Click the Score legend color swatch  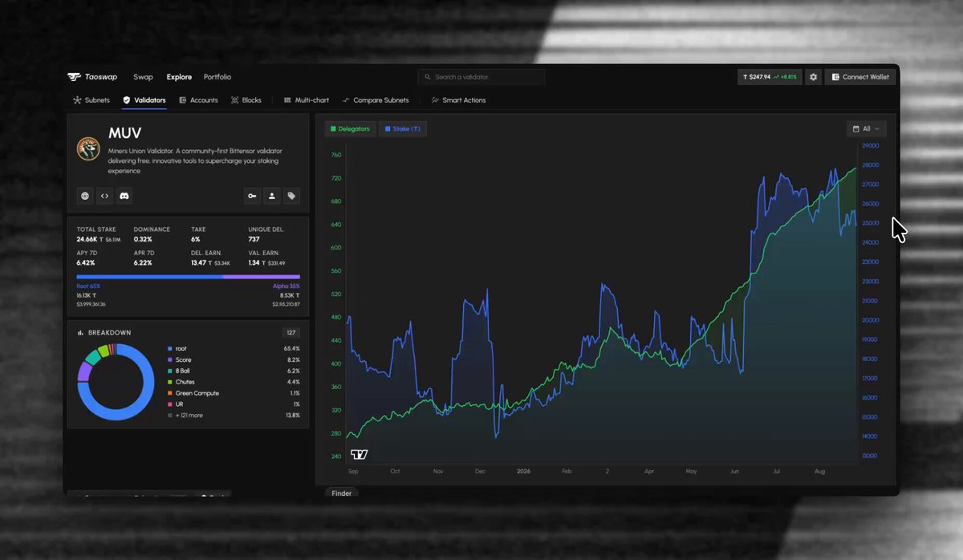[169, 360]
